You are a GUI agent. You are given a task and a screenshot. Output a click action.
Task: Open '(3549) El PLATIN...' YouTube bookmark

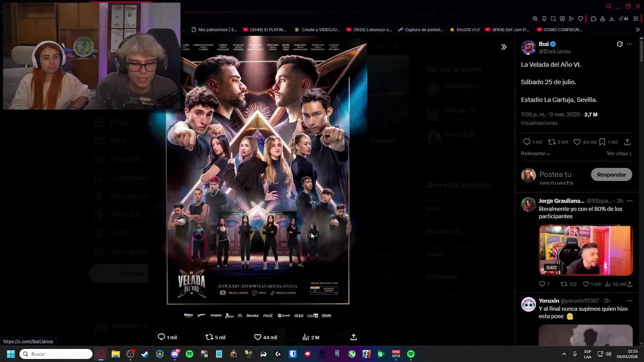(265, 30)
